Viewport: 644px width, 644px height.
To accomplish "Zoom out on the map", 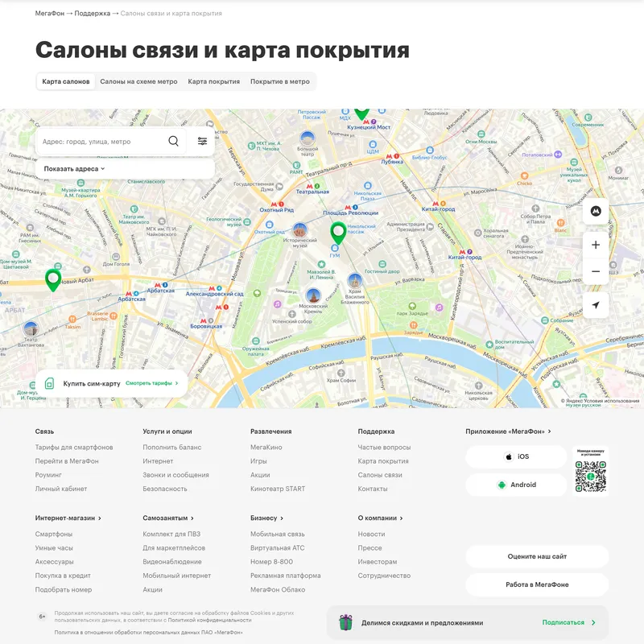I will pos(595,273).
